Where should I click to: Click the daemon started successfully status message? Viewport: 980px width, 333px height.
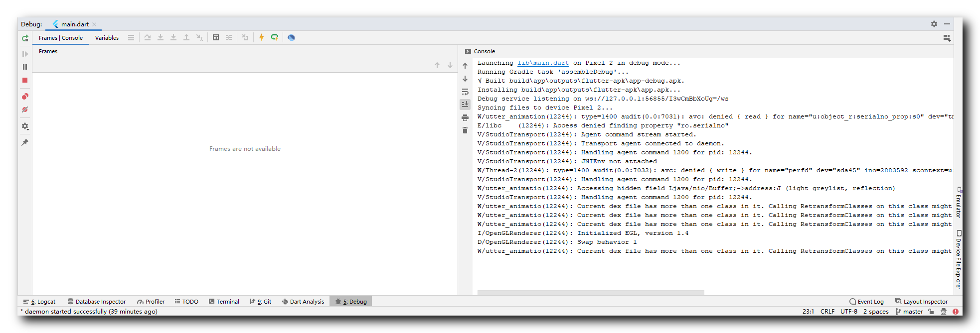coord(89,312)
